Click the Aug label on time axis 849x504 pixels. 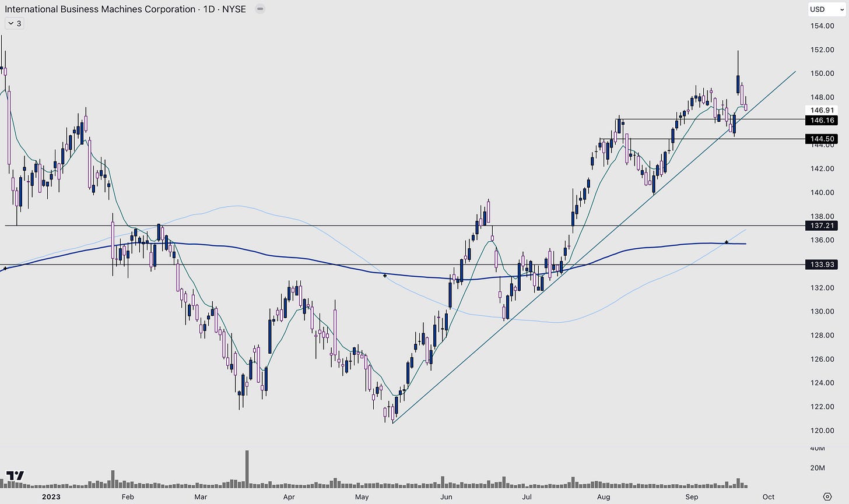click(x=604, y=497)
